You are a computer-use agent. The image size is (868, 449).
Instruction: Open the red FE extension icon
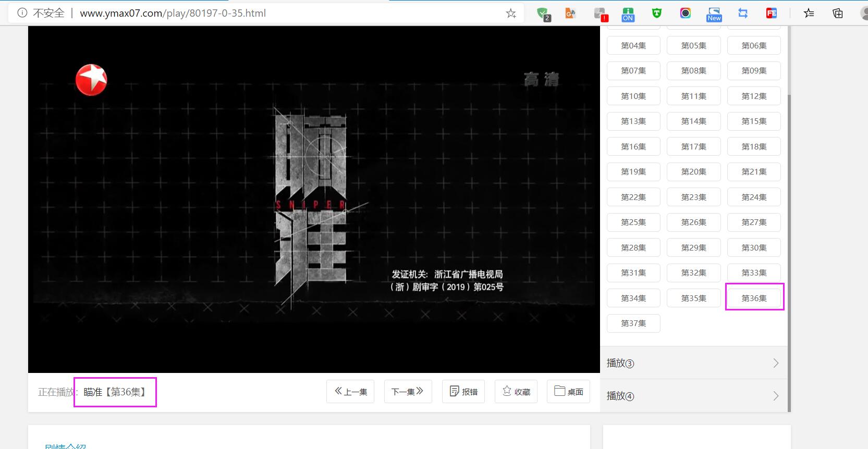772,14
